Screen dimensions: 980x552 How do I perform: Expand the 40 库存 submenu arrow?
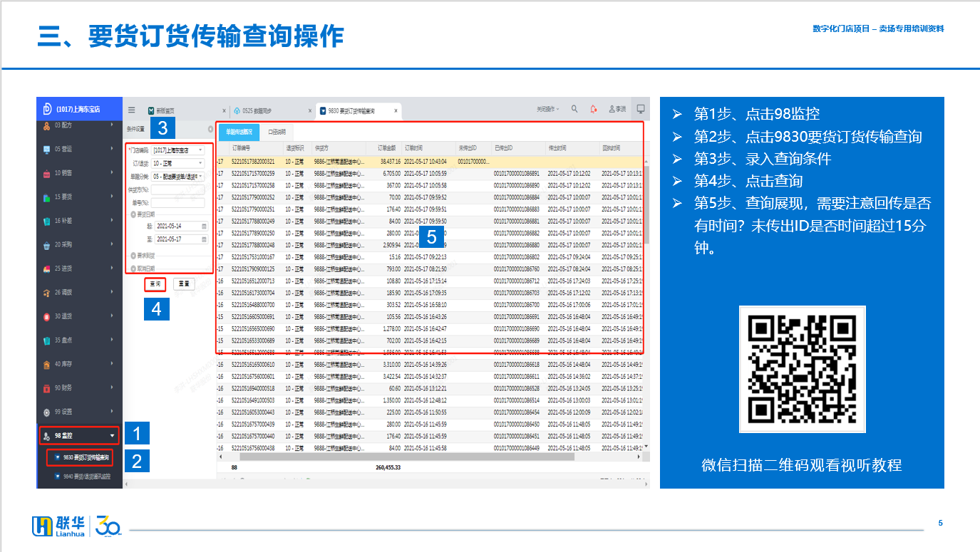click(112, 364)
